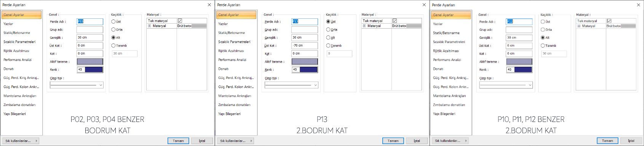Expand Materyal row in P12 dialog
Image resolution: width=644 pixels, height=146 pixels.
coord(579,26)
